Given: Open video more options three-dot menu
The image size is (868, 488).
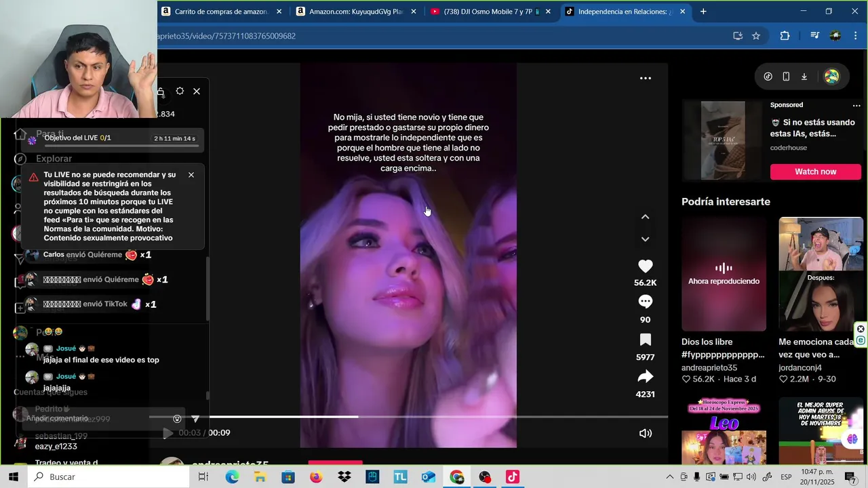Looking at the screenshot, I should point(646,78).
